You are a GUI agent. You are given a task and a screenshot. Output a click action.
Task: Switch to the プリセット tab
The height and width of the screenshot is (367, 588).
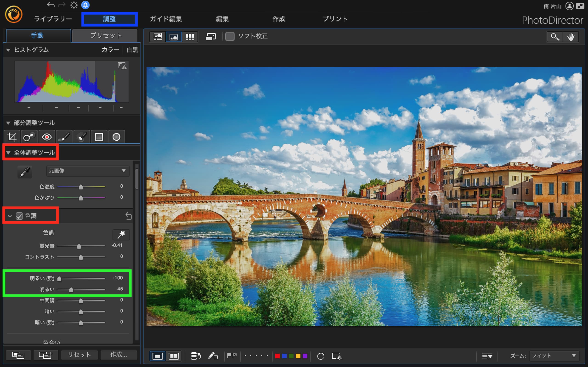click(105, 36)
